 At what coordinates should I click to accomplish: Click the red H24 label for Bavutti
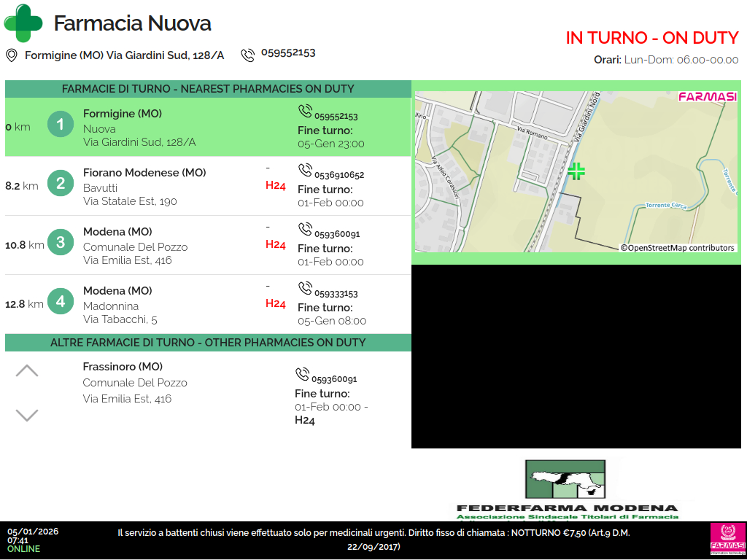point(275,186)
